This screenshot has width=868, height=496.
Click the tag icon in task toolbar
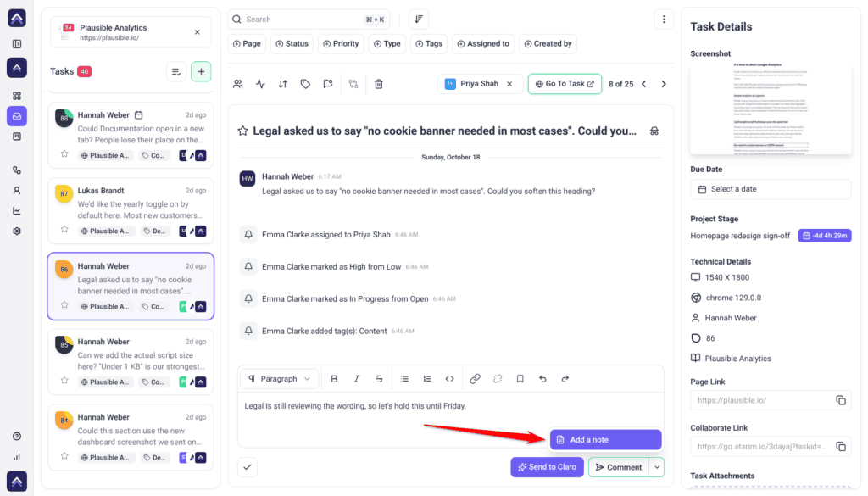(x=305, y=84)
